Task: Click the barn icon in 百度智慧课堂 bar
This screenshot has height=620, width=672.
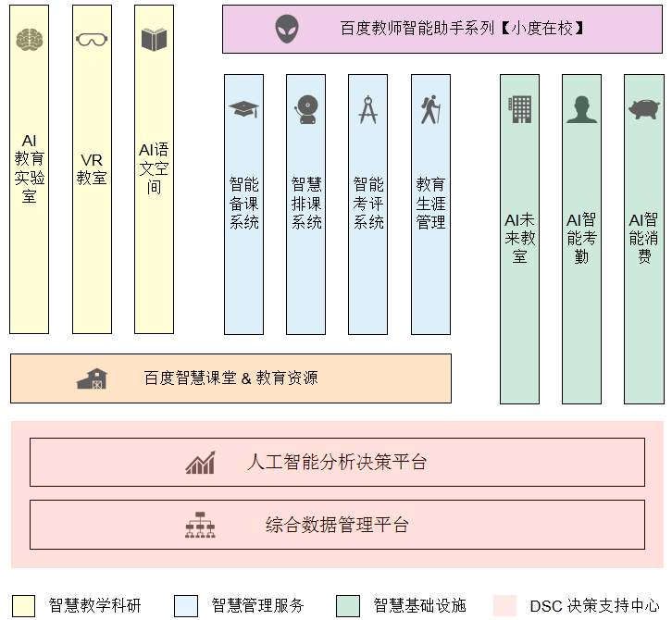Action: coord(92,378)
